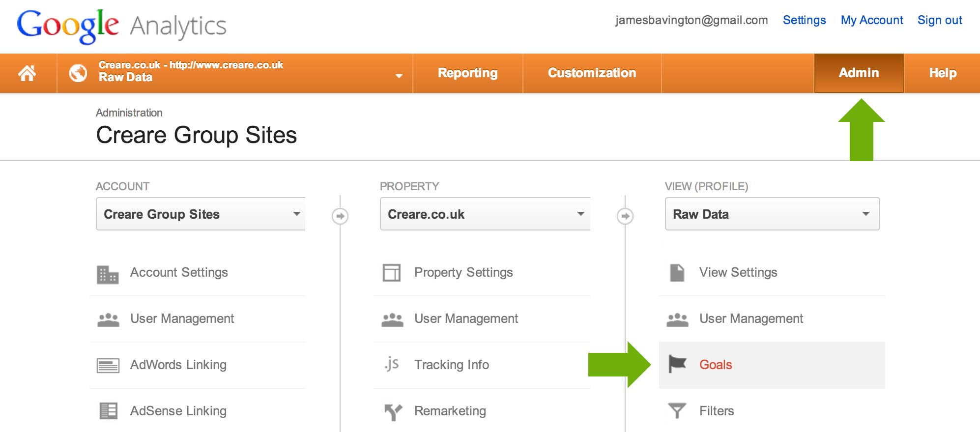Screen dimensions: 980x432
Task: Open User Management under View (Profile)
Action: pos(751,318)
